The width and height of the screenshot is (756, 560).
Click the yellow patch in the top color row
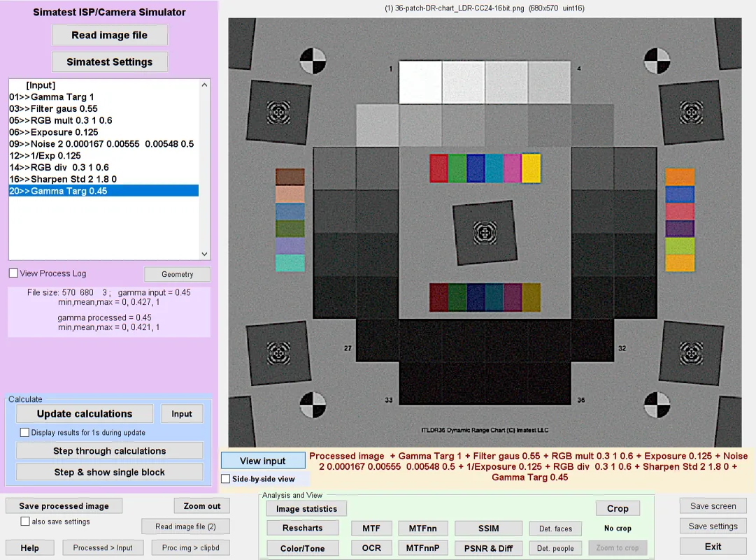tap(532, 168)
